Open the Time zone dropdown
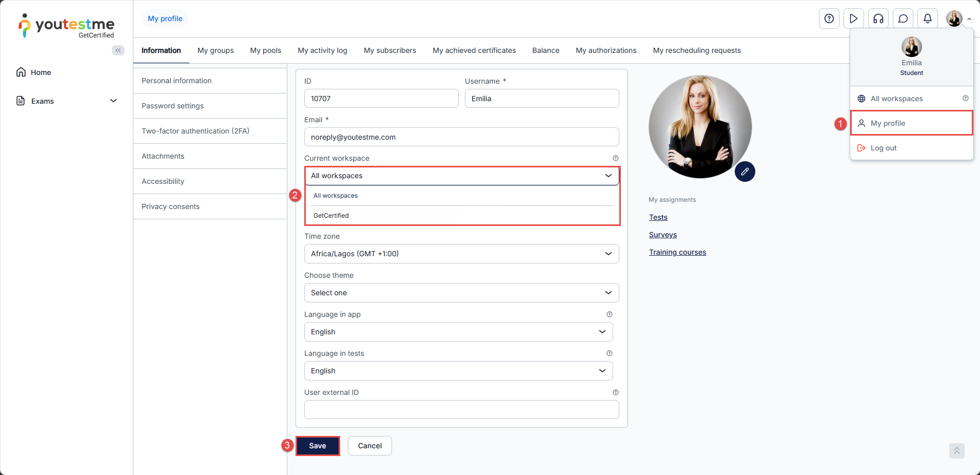This screenshot has width=980, height=475. [461, 254]
